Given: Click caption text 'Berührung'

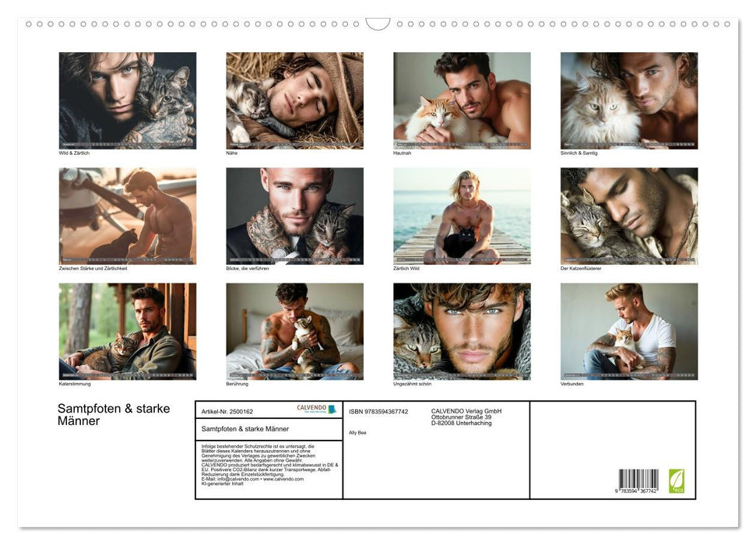Looking at the screenshot, I should 237,384.
